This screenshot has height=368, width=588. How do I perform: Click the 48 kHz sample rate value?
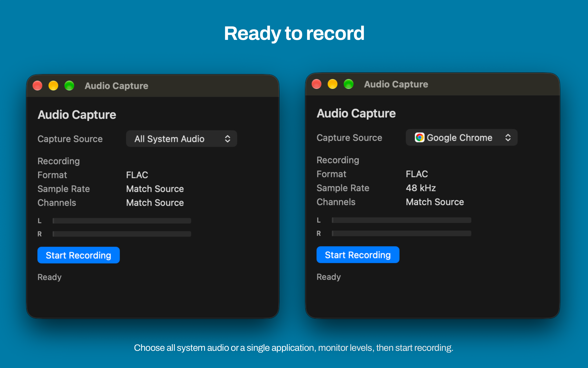tap(421, 188)
